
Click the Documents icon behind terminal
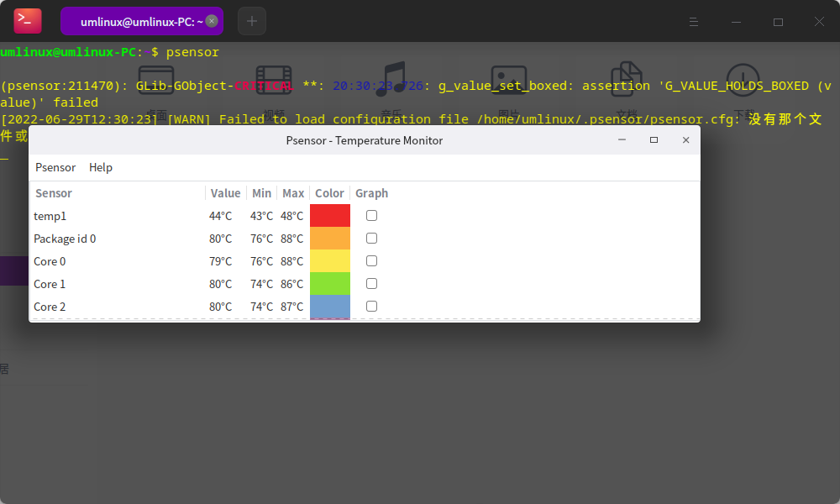tap(627, 79)
